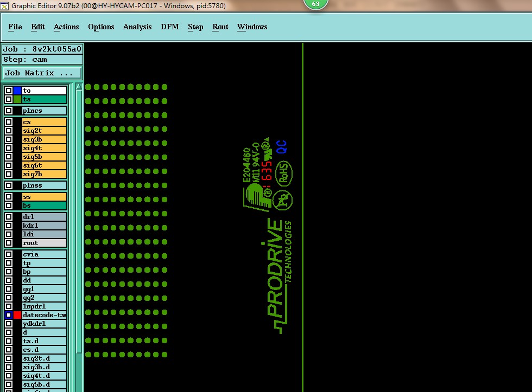Toggle checkbox for layer 'sig3b'
Viewport: 532px width, 392px height.
point(9,139)
